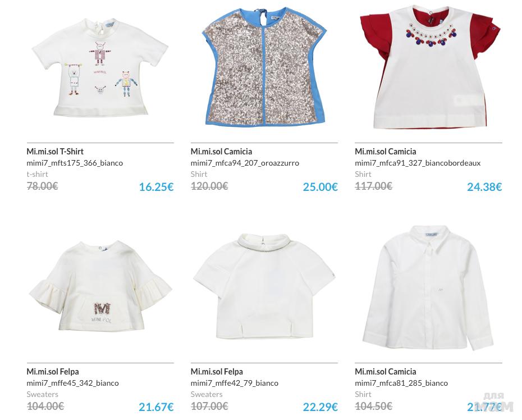Open the white long-sleeve shirt image
Screen dimensions: 522x420
click(428, 287)
